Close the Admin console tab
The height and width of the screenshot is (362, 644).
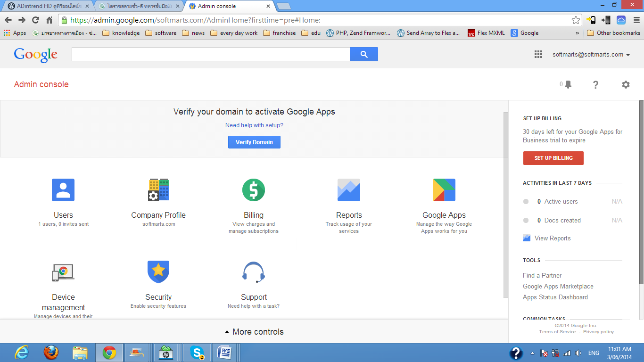[268, 6]
